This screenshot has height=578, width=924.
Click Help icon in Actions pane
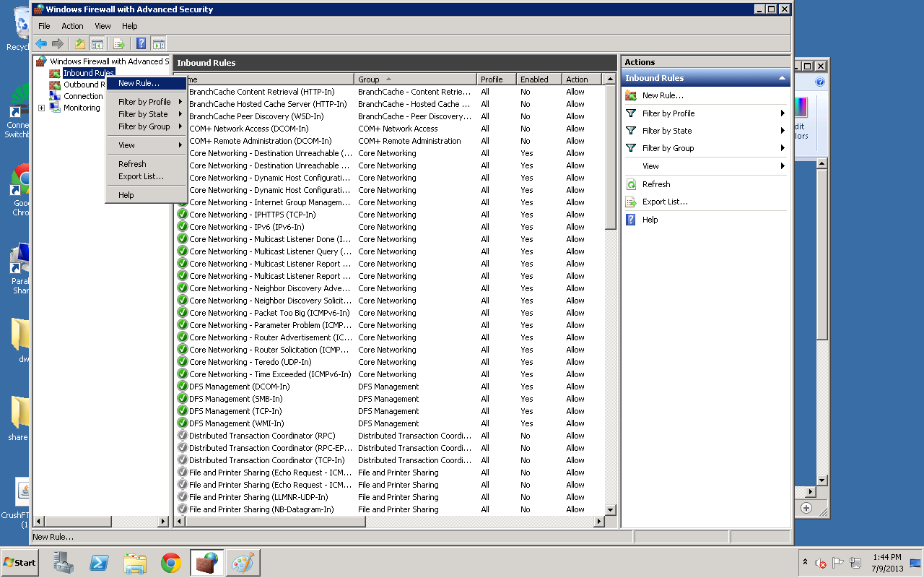[x=631, y=220]
